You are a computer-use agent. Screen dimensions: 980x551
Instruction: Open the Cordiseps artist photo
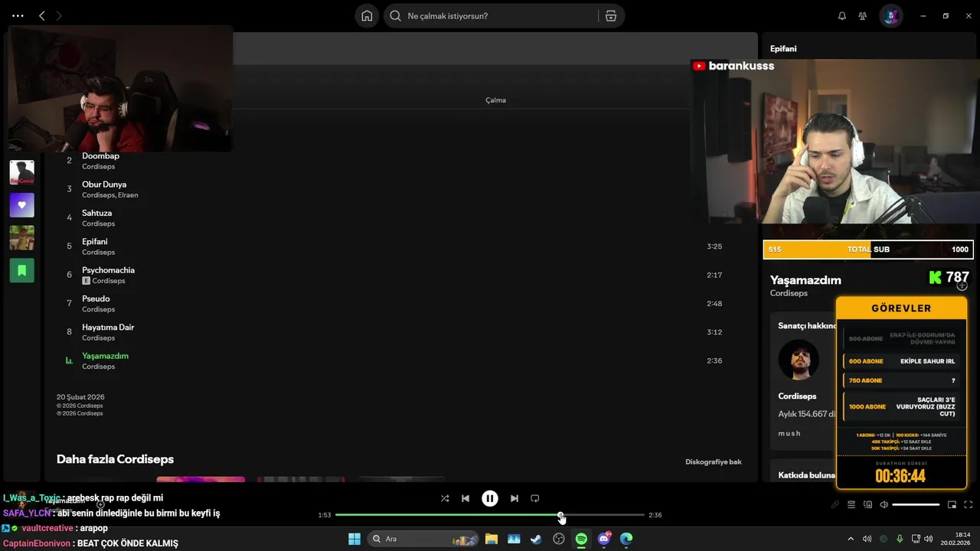[799, 360]
